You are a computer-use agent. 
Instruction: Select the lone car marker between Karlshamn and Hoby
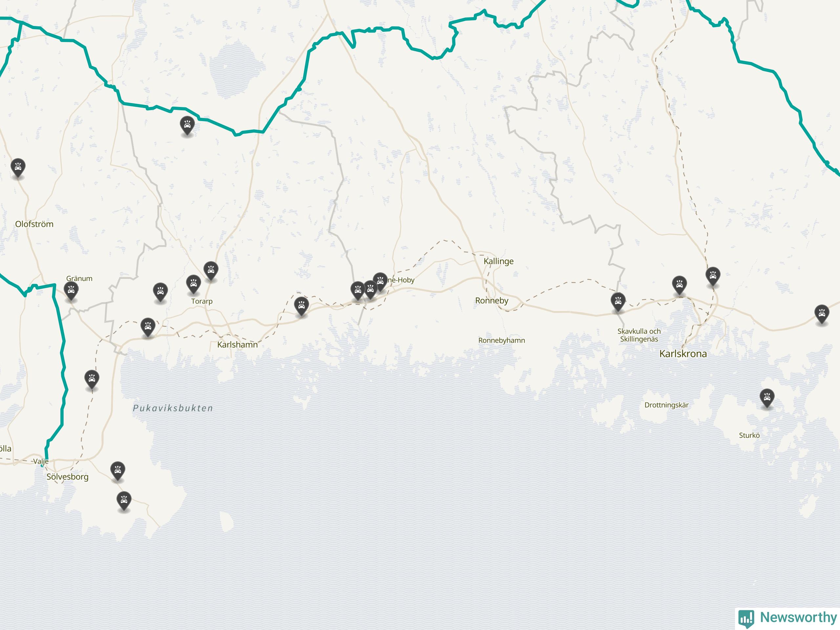(302, 306)
